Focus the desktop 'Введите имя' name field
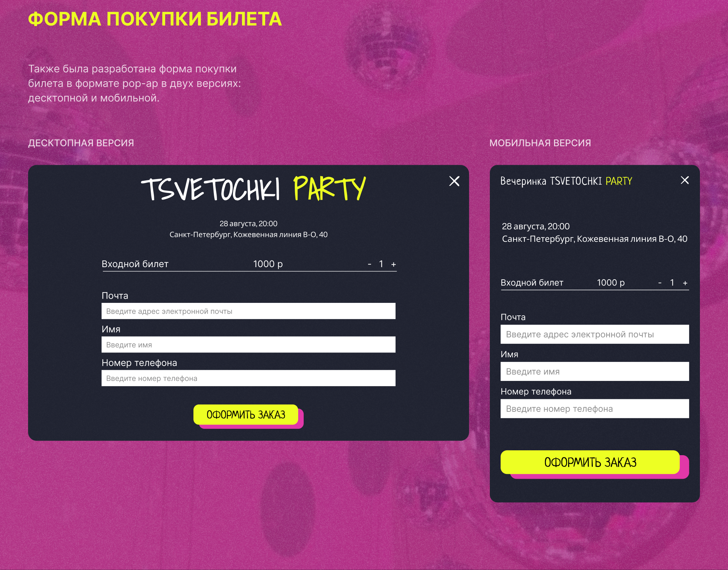728x570 pixels. click(248, 345)
